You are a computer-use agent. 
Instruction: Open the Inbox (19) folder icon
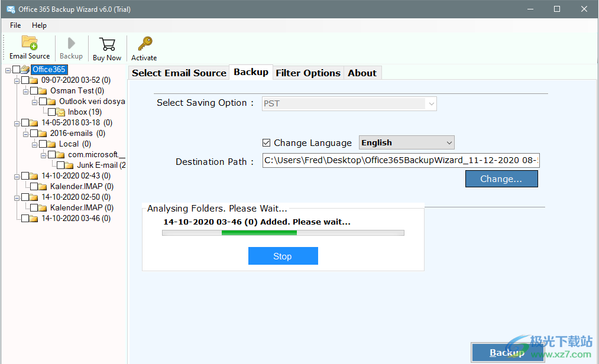61,112
